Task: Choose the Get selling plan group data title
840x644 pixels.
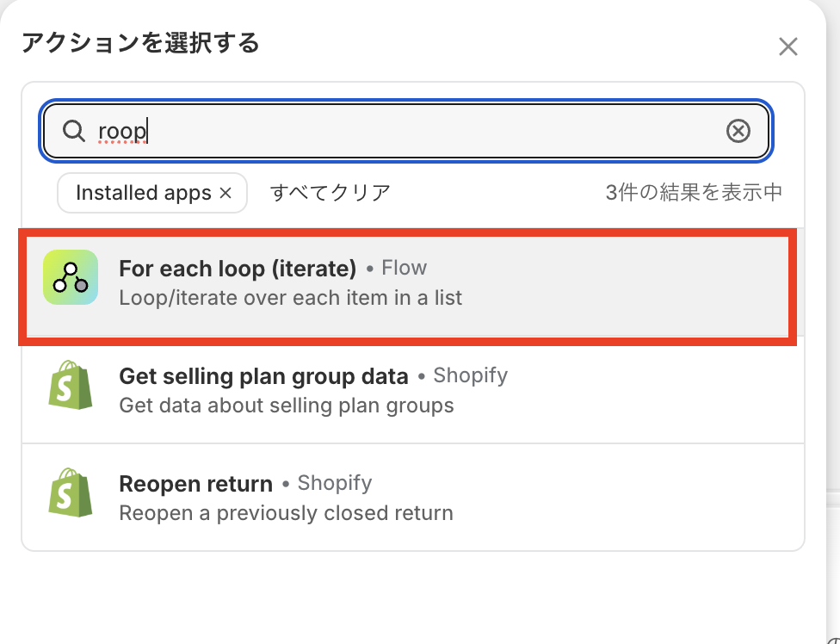Action: coord(263,375)
